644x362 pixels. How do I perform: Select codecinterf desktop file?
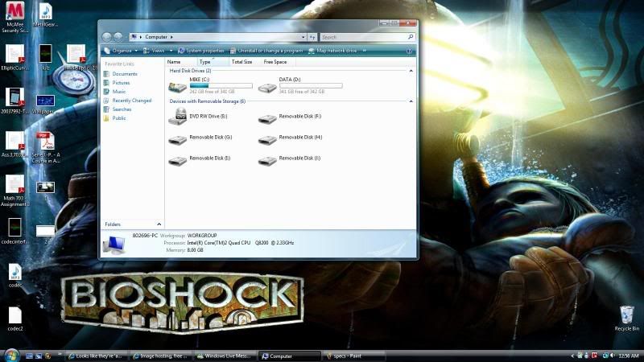pyautogui.click(x=14, y=231)
